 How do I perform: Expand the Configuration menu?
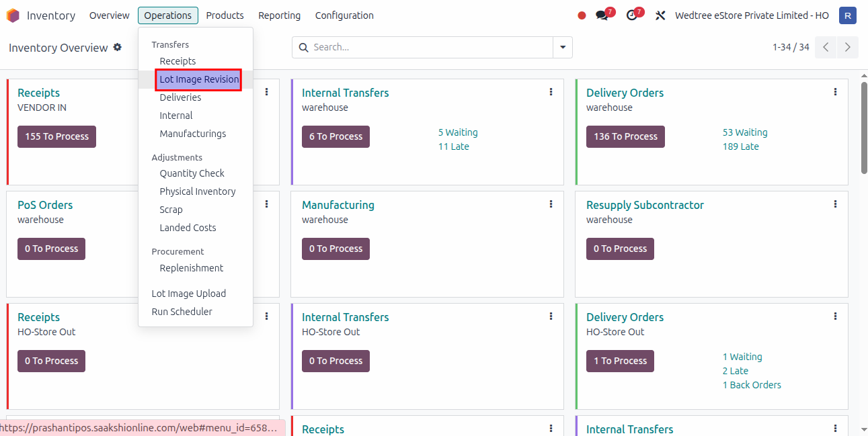344,15
